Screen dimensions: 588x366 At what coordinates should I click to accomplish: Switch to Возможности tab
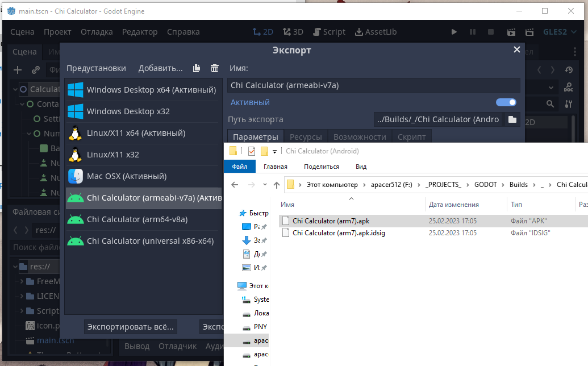click(x=360, y=137)
